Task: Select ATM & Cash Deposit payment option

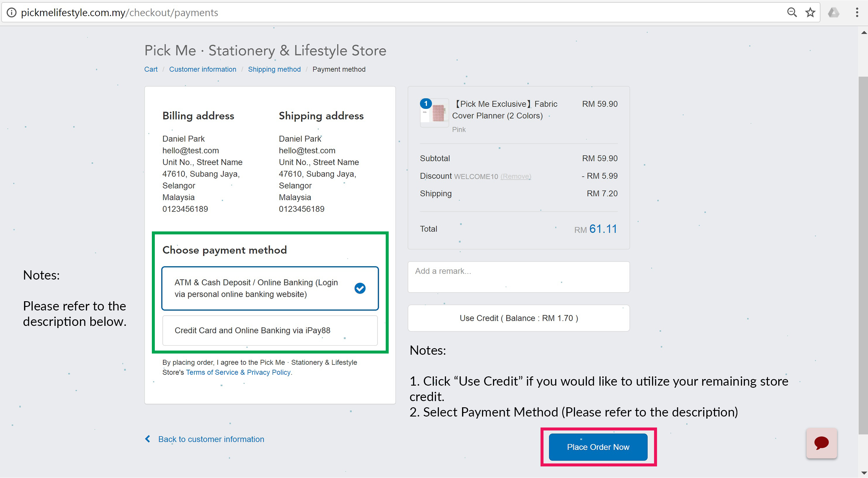Action: coord(270,288)
